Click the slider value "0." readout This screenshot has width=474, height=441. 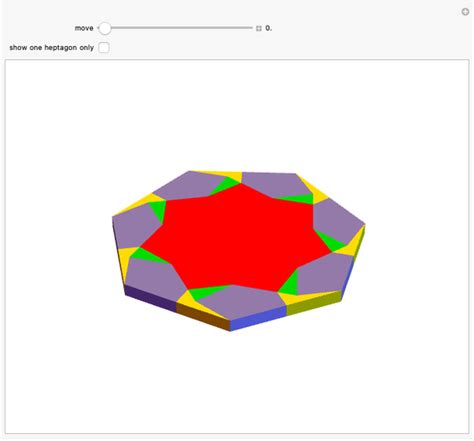269,28
